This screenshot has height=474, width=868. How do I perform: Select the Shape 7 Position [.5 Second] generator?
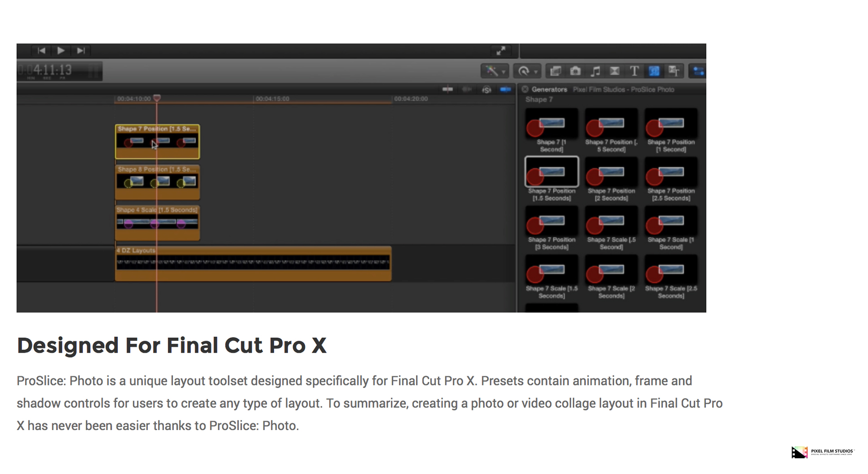(611, 130)
